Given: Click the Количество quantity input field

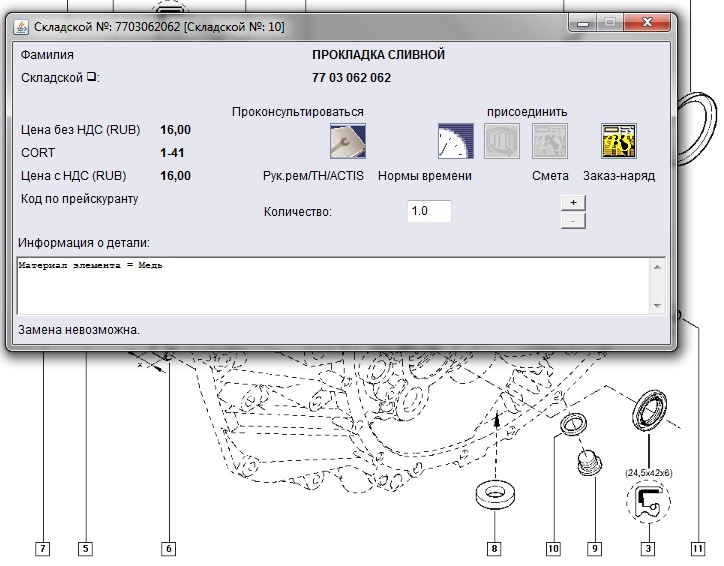Looking at the screenshot, I should (x=429, y=212).
